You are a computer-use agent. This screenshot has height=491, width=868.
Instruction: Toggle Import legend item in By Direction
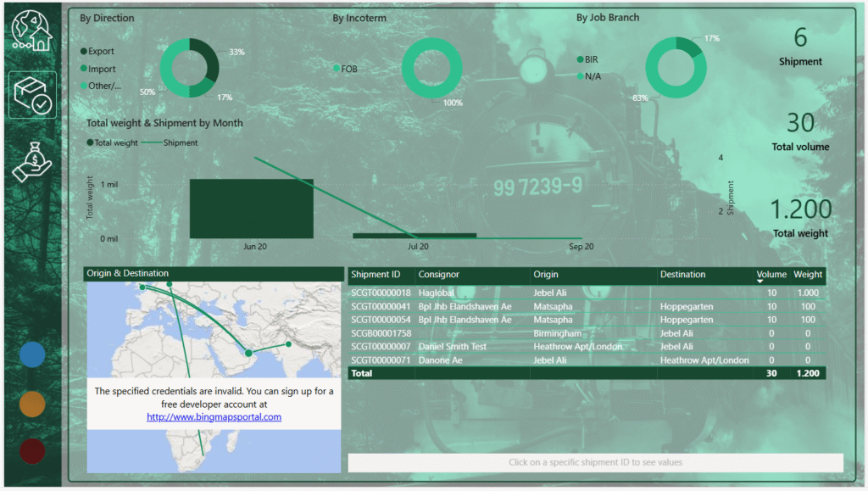(101, 69)
